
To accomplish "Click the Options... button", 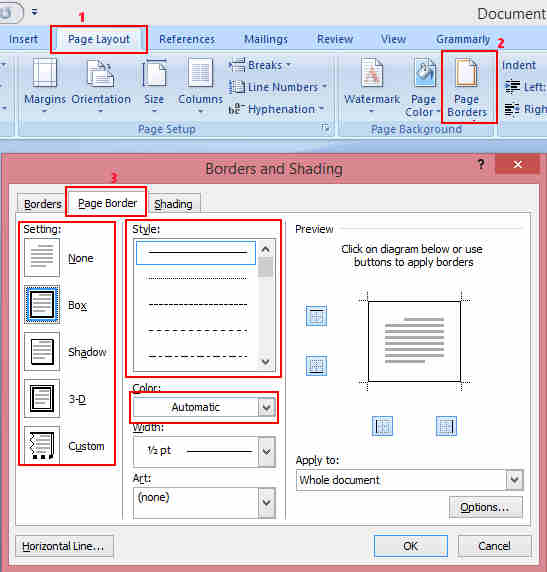I will (485, 507).
